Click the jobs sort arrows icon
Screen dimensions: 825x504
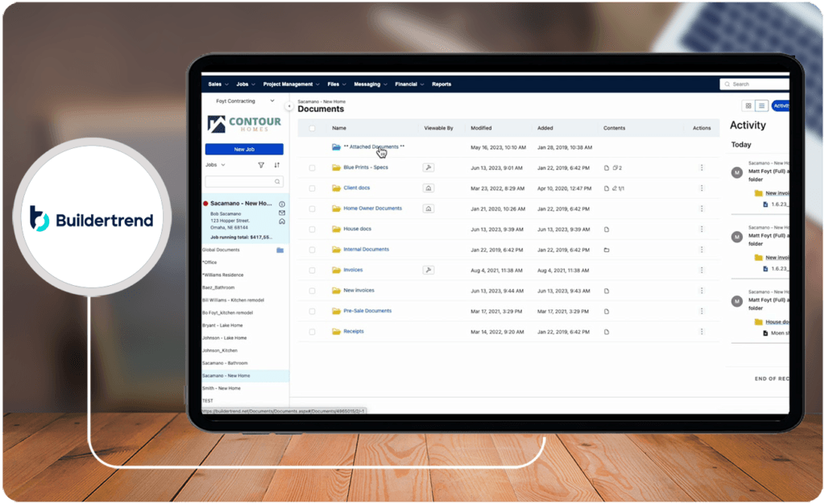[277, 165]
